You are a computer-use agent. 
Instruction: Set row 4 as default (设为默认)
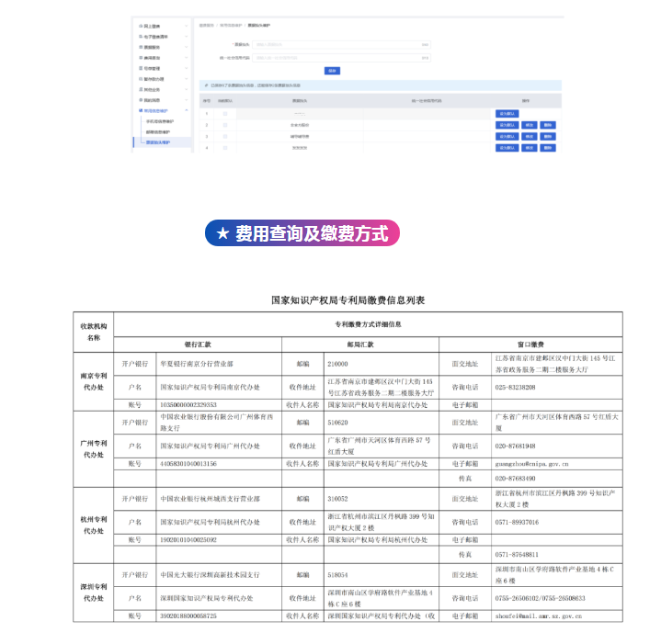pyautogui.click(x=507, y=148)
